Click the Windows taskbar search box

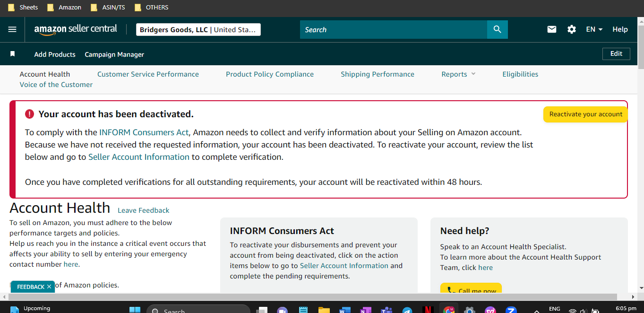click(198, 310)
